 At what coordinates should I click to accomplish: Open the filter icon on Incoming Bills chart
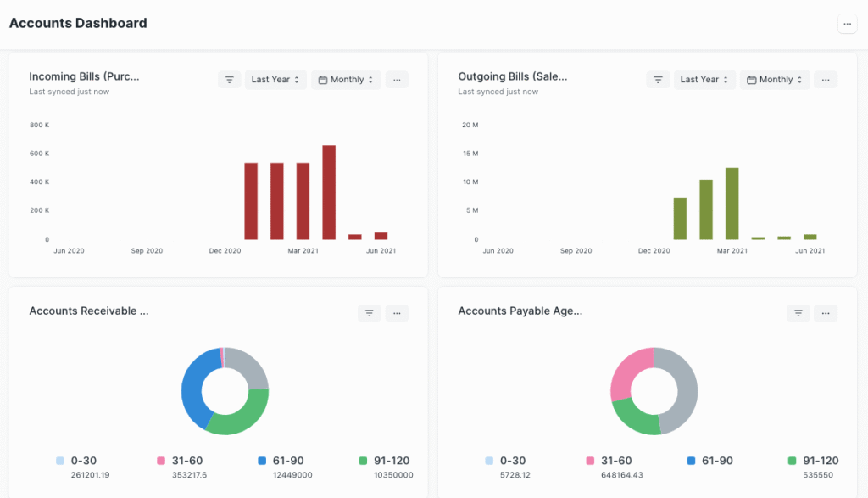pyautogui.click(x=229, y=79)
